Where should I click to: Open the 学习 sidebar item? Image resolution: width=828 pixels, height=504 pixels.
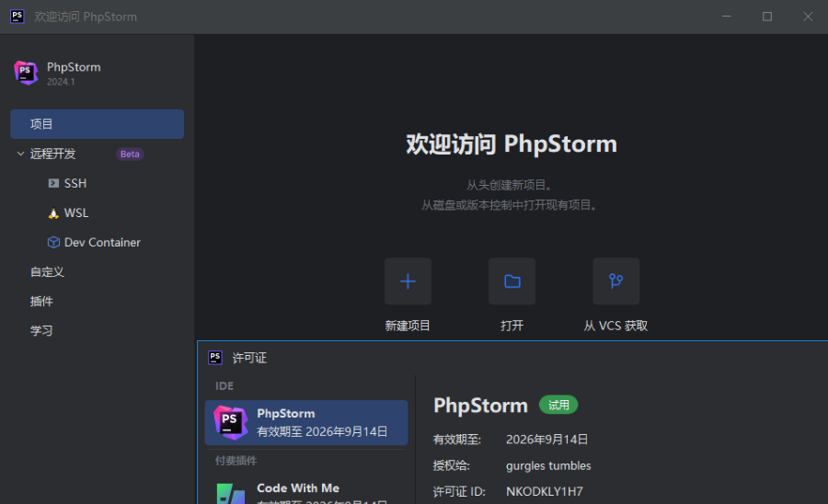tap(41, 331)
